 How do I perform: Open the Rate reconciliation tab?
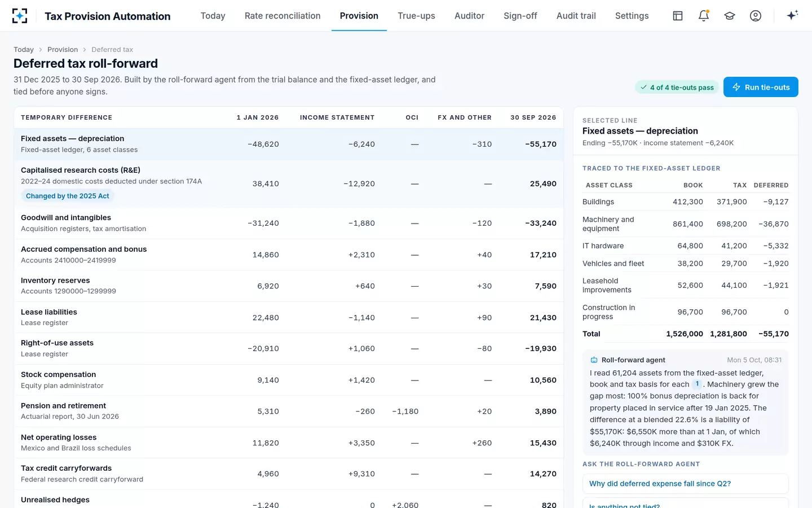283,16
